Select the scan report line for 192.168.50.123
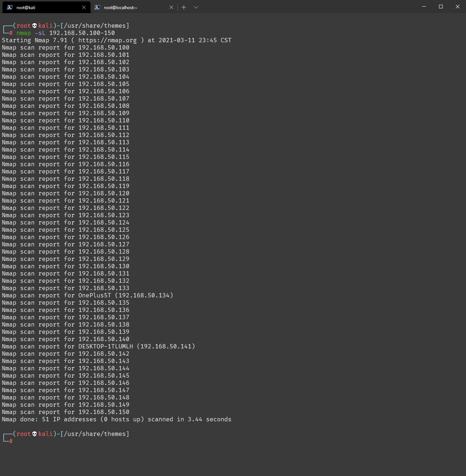Viewport: 466px width, 476px height. (66, 215)
